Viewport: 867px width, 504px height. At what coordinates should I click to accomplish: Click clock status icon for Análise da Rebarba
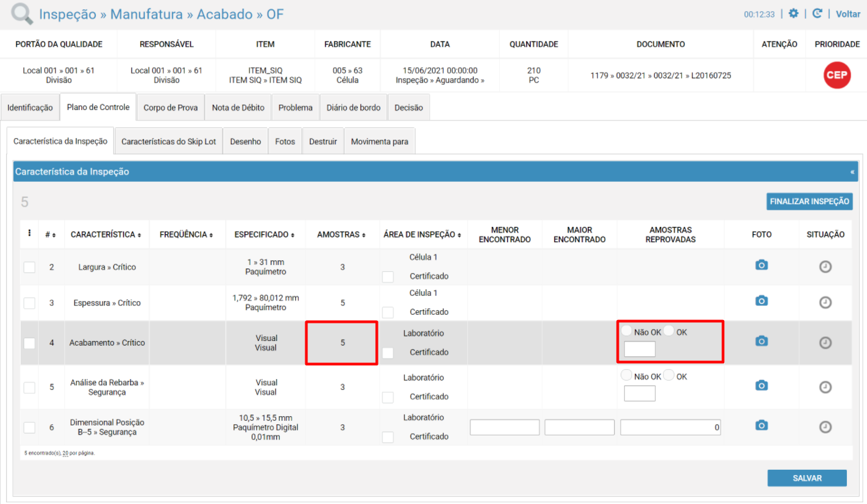click(x=825, y=387)
